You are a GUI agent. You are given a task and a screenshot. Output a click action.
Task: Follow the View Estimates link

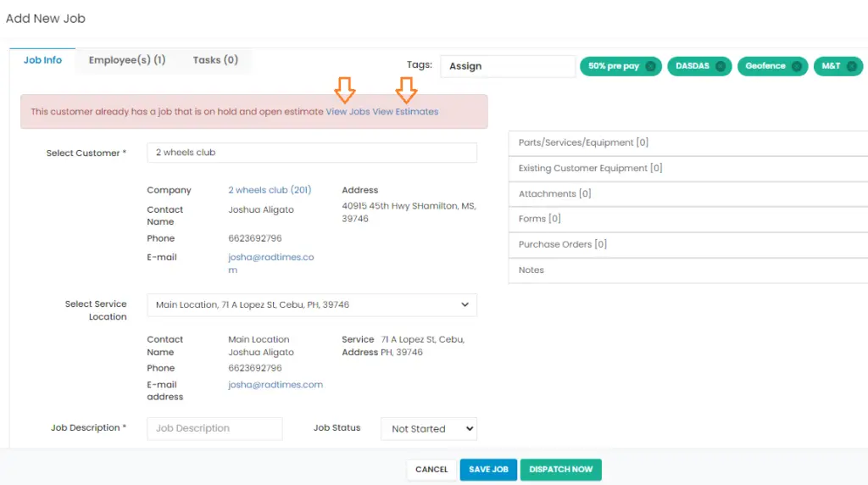coord(405,112)
